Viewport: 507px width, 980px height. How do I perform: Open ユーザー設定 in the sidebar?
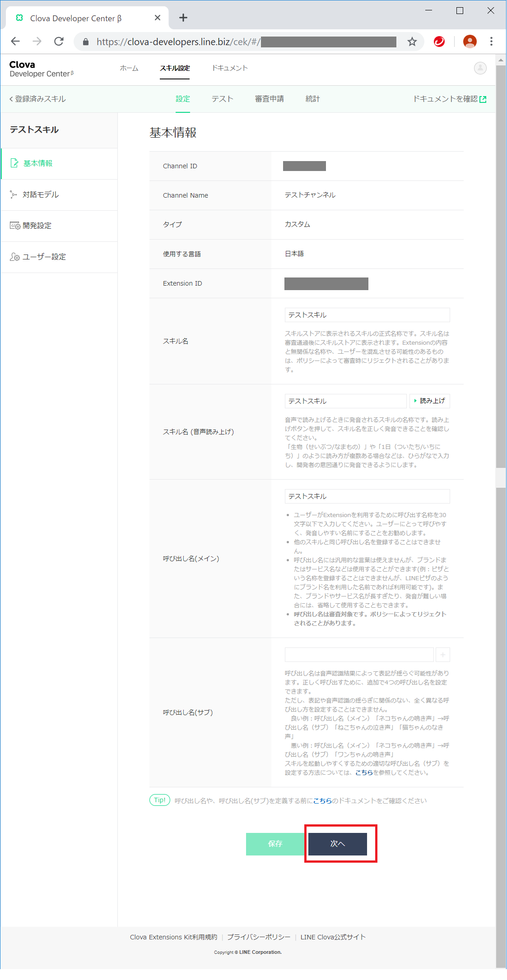point(44,257)
